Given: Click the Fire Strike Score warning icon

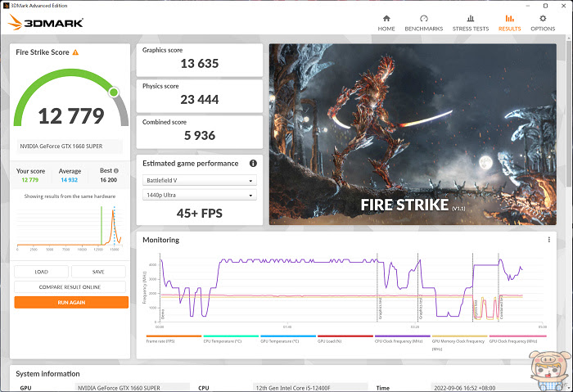Looking at the screenshot, I should pyautogui.click(x=75, y=52).
